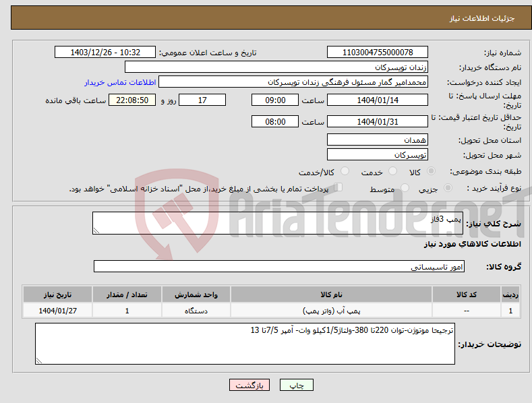Click the دستگاه unit cell
532x403 pixels.
click(x=196, y=311)
